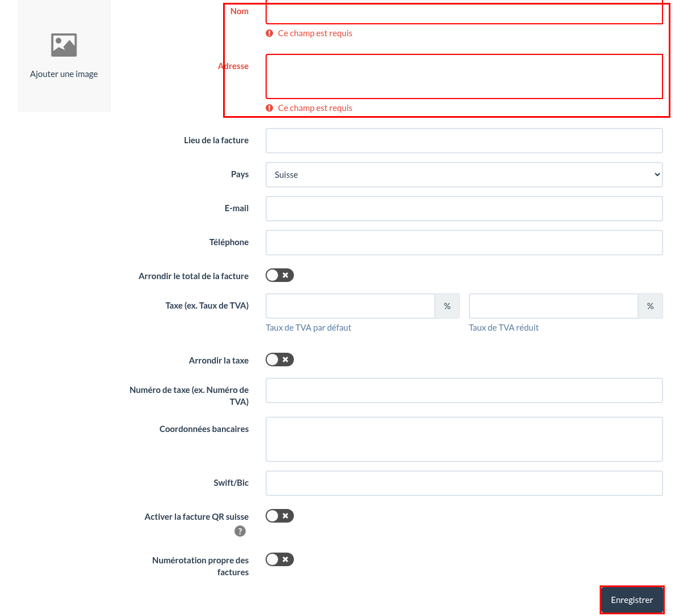Toggle the Arrondir la taxe switch
Viewport: 688px width, 616px height.
tap(280, 360)
